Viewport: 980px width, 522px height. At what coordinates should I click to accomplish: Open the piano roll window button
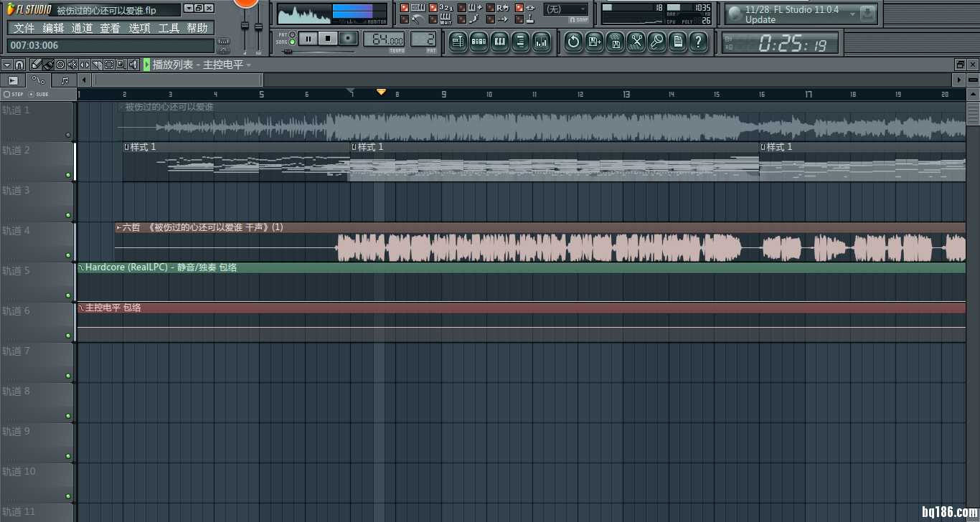click(x=499, y=42)
